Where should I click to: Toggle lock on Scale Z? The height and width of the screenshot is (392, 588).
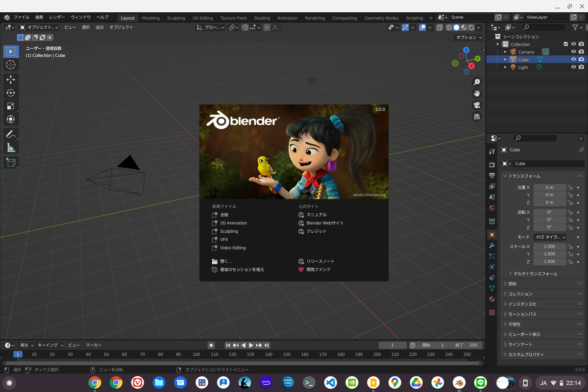point(570,262)
